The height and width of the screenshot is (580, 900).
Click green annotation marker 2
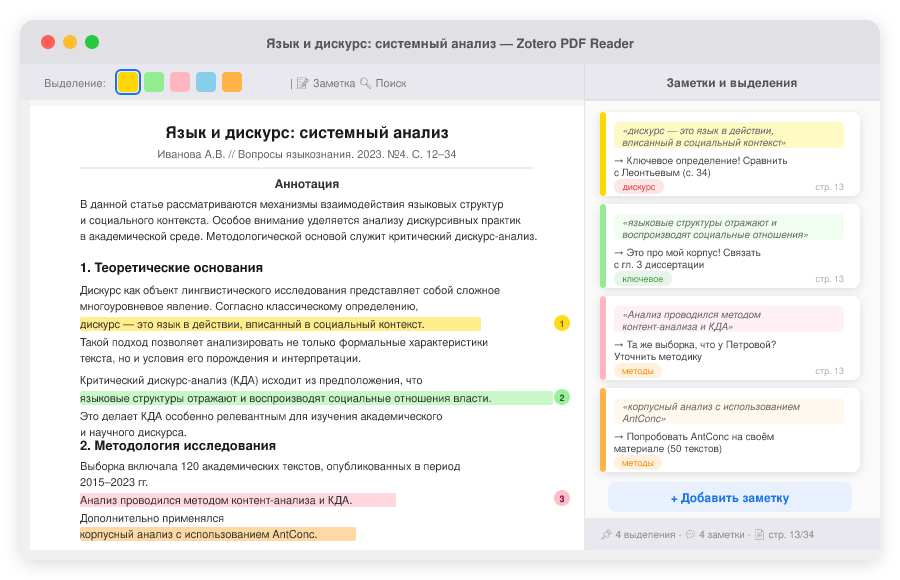(x=562, y=397)
